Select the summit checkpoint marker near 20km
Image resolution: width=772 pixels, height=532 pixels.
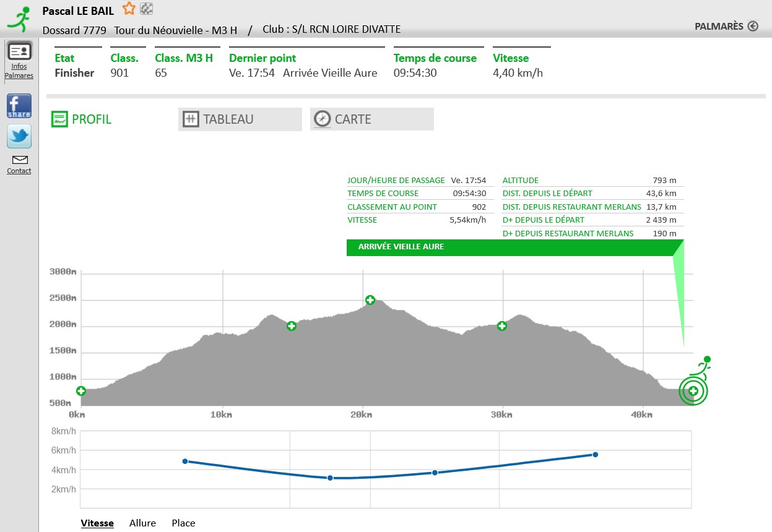[x=370, y=300]
